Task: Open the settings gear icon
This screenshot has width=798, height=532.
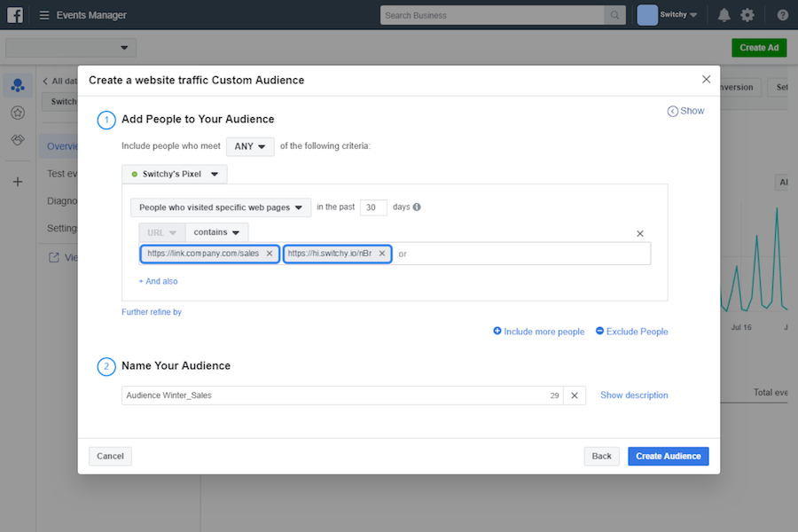Action: (x=747, y=15)
